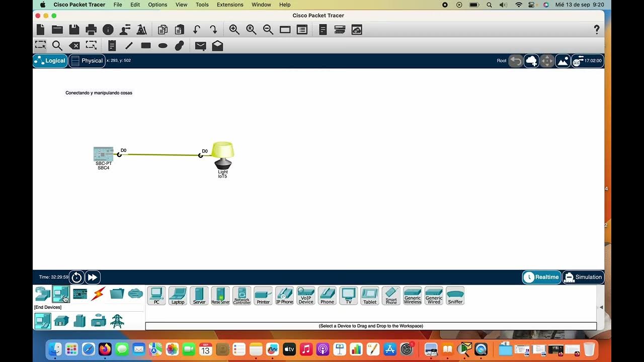Screen dimensions: 644x362
Task: Copy selection using the copy icon
Action: (x=163, y=30)
